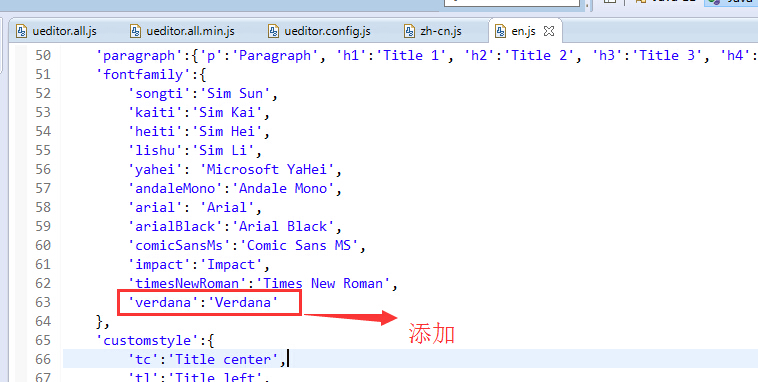Click the 'Times New Roman' value

(323, 283)
